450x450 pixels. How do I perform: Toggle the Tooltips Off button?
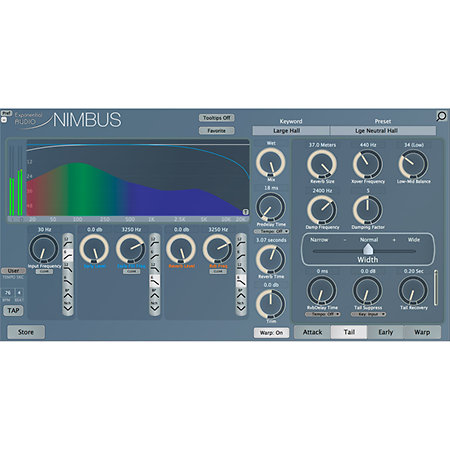tap(216, 118)
